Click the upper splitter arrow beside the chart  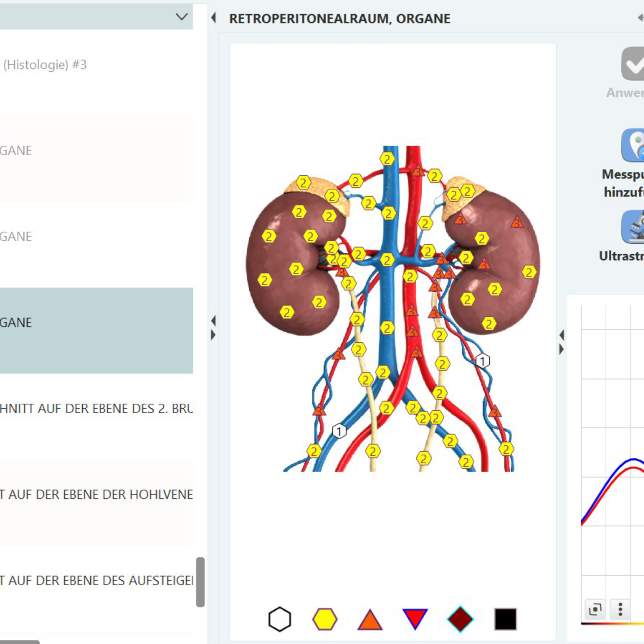[562, 335]
